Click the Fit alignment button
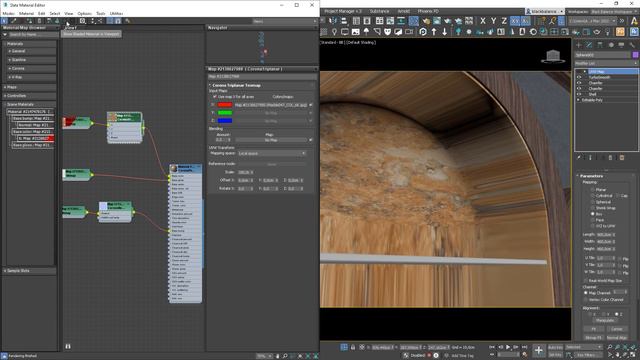The image size is (640, 360). click(x=593, y=329)
